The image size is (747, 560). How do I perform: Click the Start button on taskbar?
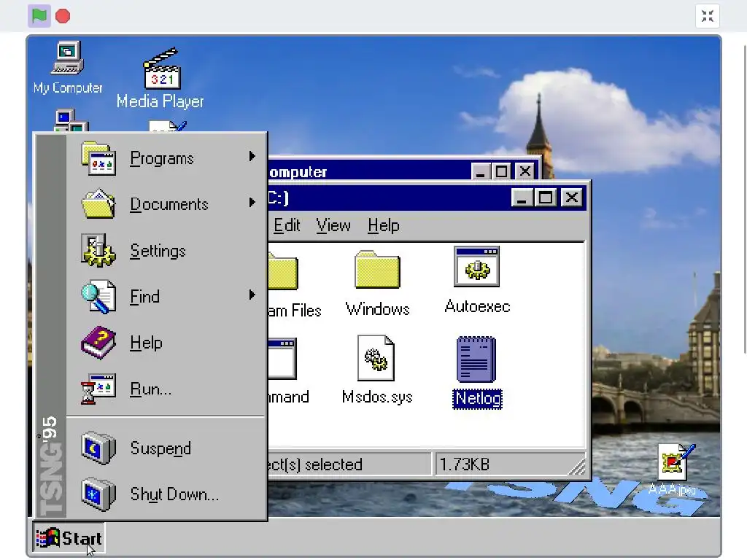(69, 539)
